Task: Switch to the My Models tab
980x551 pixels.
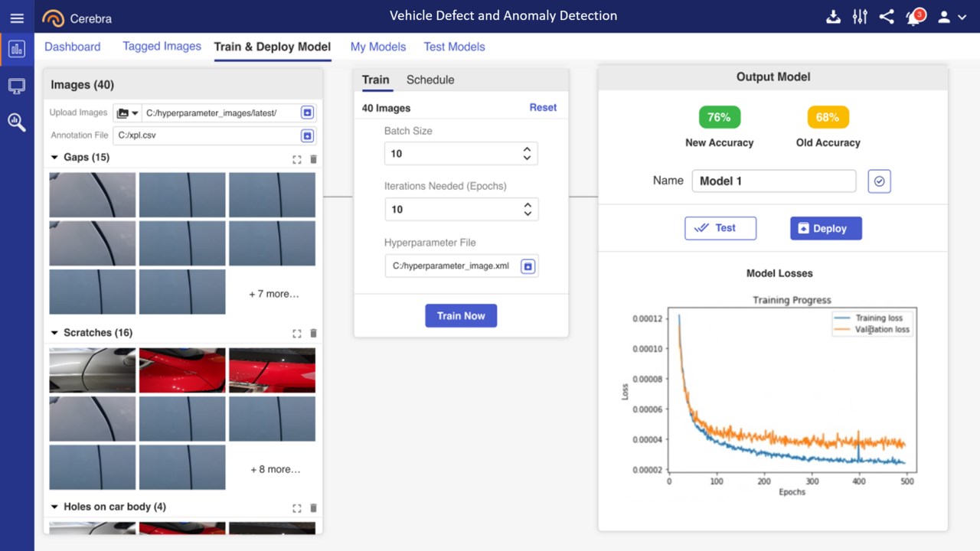Action: click(x=378, y=47)
